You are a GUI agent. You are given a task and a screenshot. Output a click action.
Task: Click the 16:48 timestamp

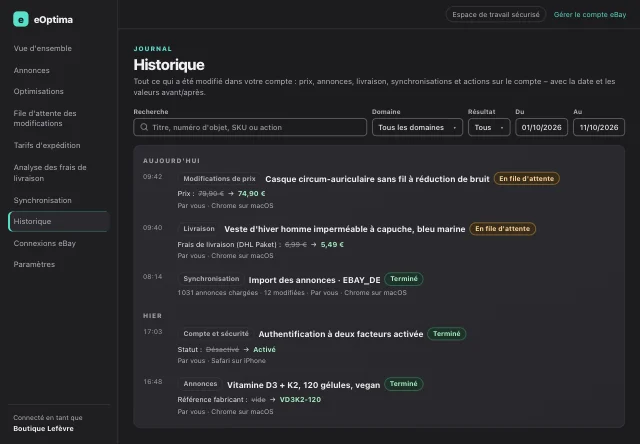click(153, 382)
